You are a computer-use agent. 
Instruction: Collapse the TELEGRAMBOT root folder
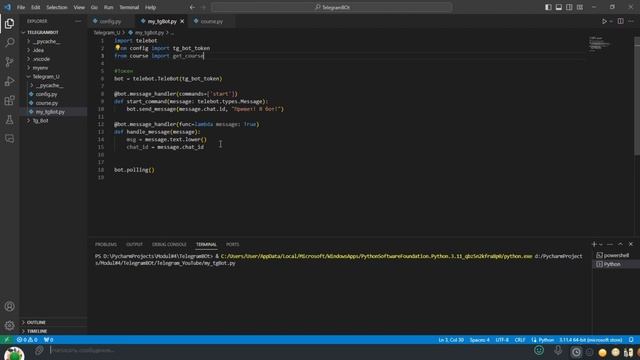(42, 32)
